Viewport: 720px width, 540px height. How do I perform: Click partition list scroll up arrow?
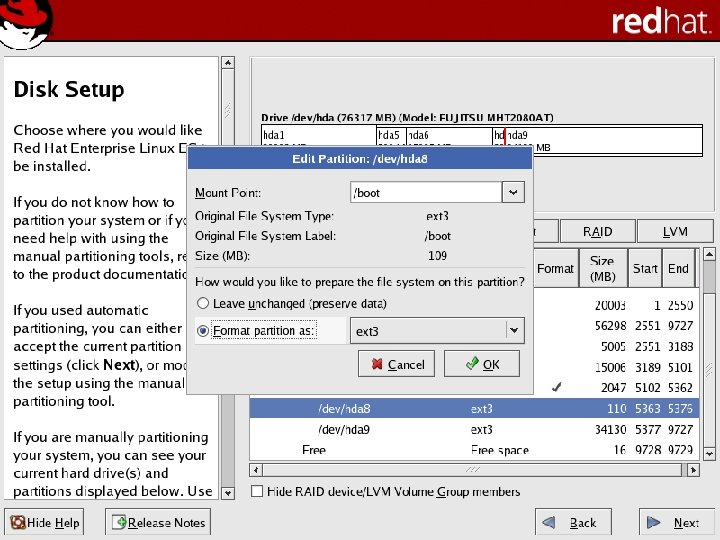pyautogui.click(x=709, y=254)
